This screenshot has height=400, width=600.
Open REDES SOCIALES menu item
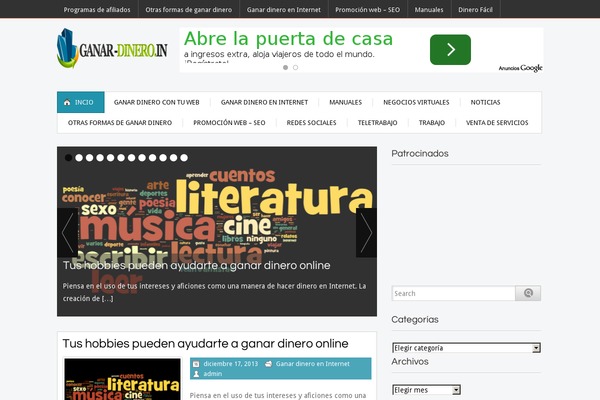311,122
